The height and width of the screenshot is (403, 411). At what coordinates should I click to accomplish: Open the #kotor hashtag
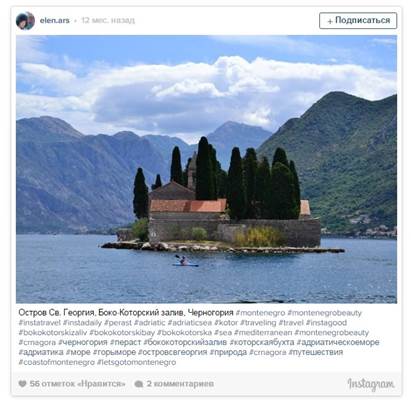click(226, 323)
